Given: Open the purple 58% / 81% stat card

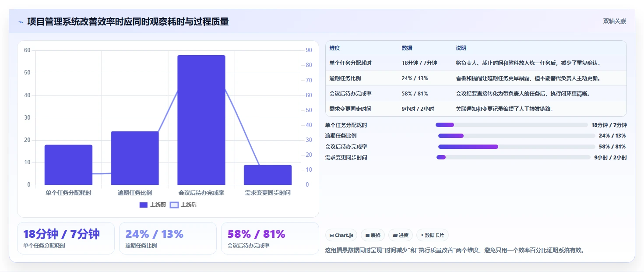Looking at the screenshot, I should pyautogui.click(x=270, y=238).
